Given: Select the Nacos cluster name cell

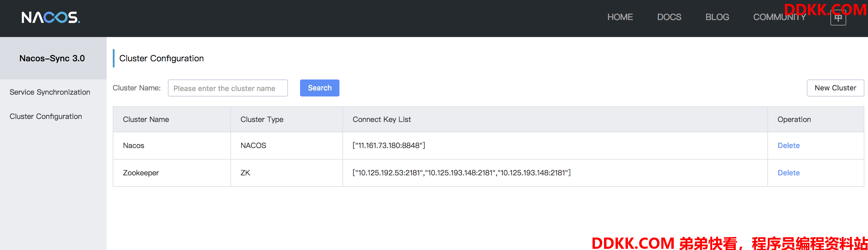Looking at the screenshot, I should 172,145.
